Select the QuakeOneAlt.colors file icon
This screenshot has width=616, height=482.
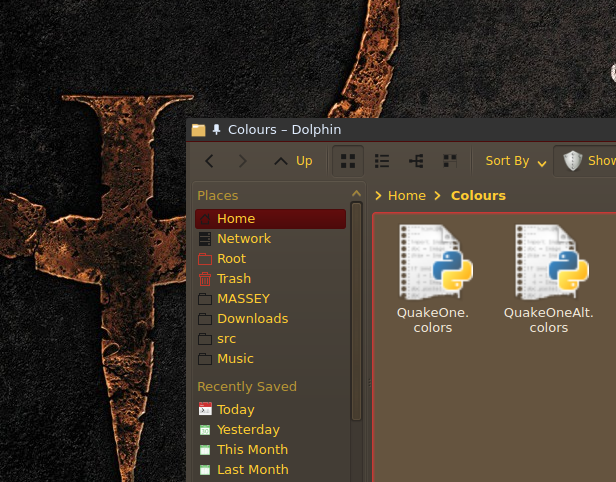point(551,262)
